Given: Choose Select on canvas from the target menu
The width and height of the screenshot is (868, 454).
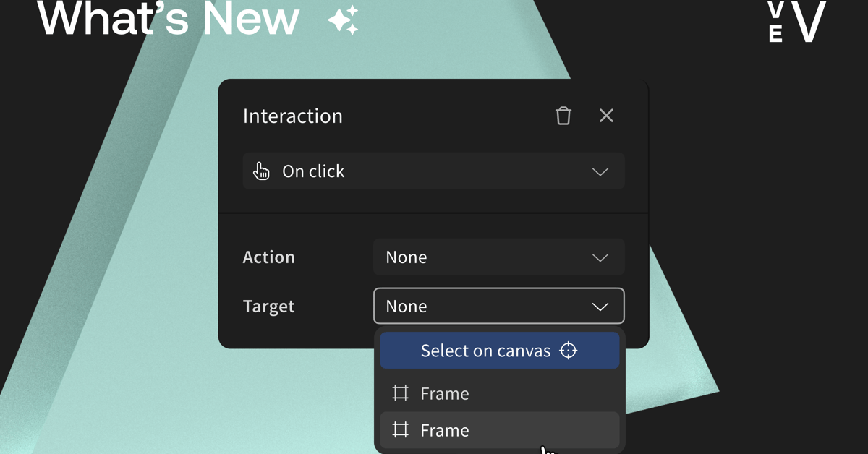Looking at the screenshot, I should coord(485,350).
